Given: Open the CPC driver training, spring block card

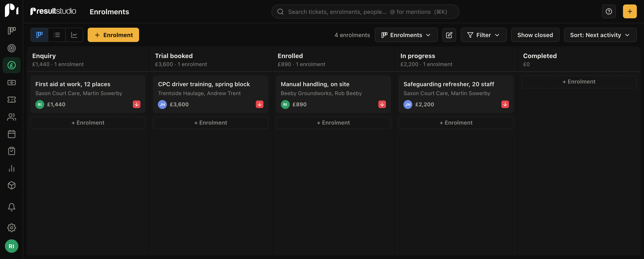Looking at the screenshot, I should tap(210, 94).
